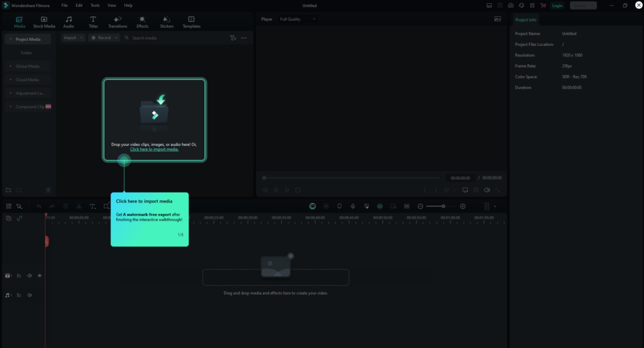This screenshot has width=644, height=348.
Task: Adjust the timeline zoom slider handle
Action: [443, 206]
